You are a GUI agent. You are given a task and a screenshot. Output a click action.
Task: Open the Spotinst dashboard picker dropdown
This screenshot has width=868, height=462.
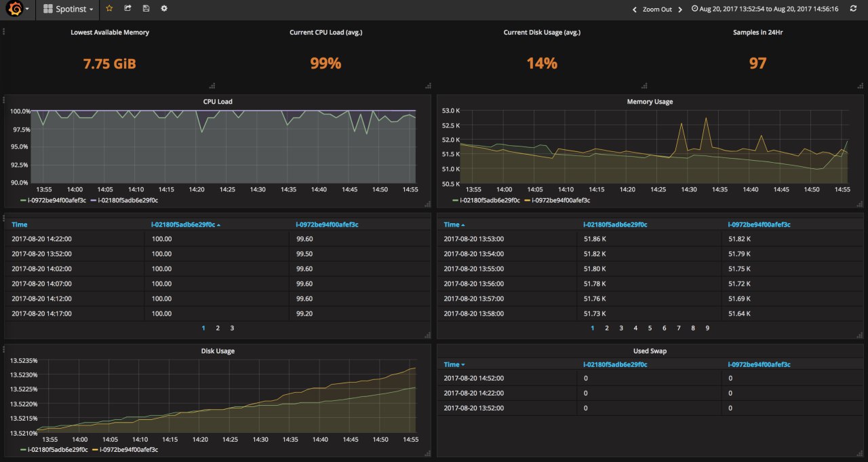(68, 9)
